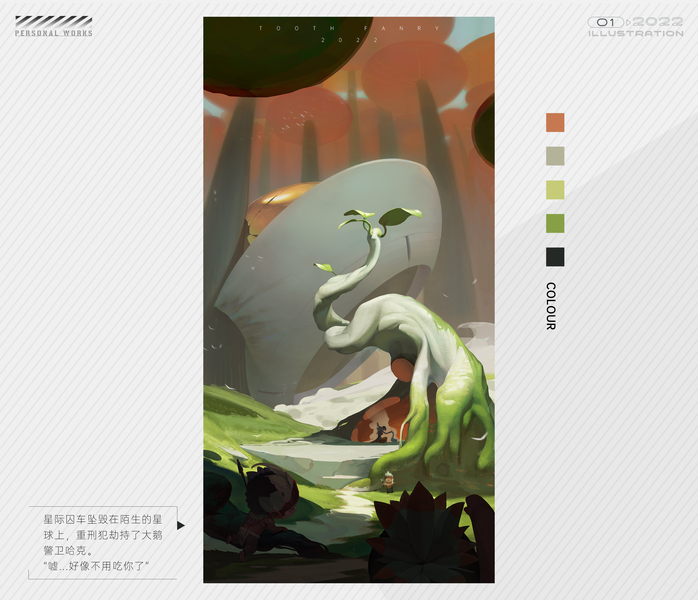
Task: Click the ILLUSTRATION header text
Action: (x=636, y=34)
